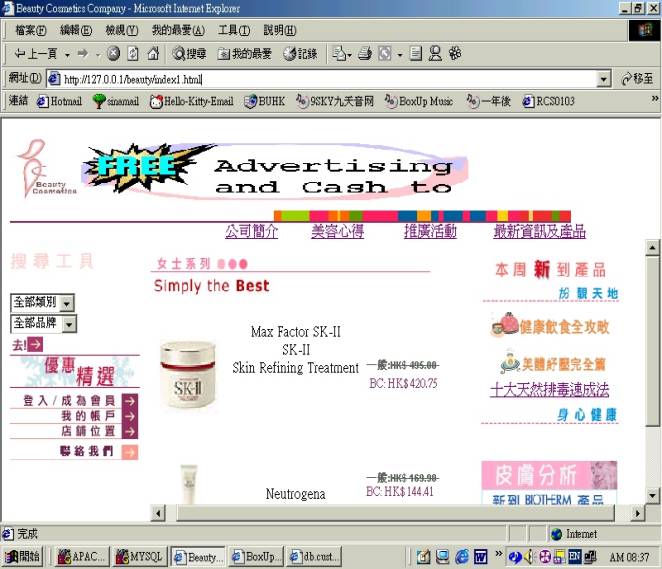The width and height of the screenshot is (662, 569).
Task: Open the 推廣活動 page link
Action: point(430,231)
